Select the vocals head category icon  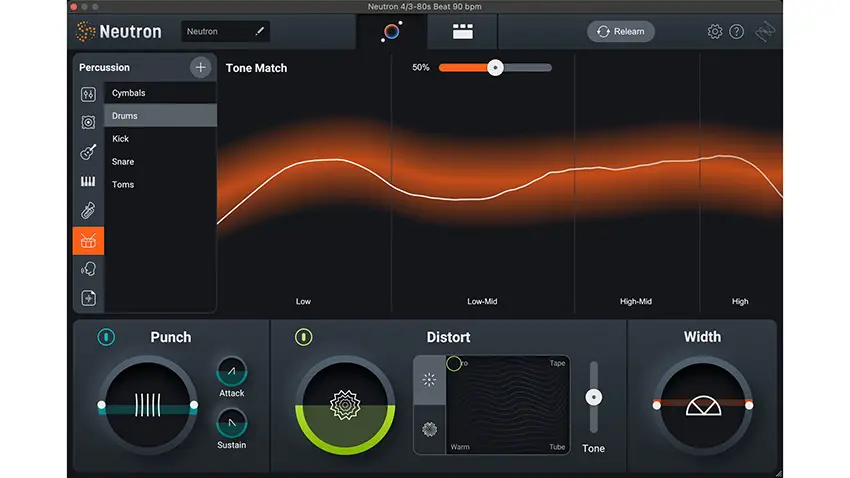point(88,269)
